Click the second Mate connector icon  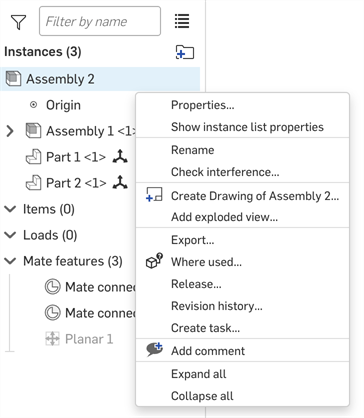pos(53,313)
